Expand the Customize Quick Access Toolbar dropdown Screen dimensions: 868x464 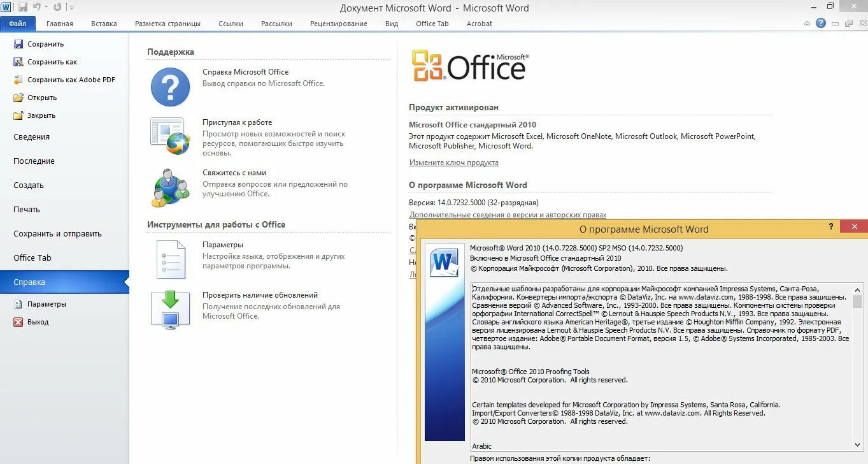(71, 8)
